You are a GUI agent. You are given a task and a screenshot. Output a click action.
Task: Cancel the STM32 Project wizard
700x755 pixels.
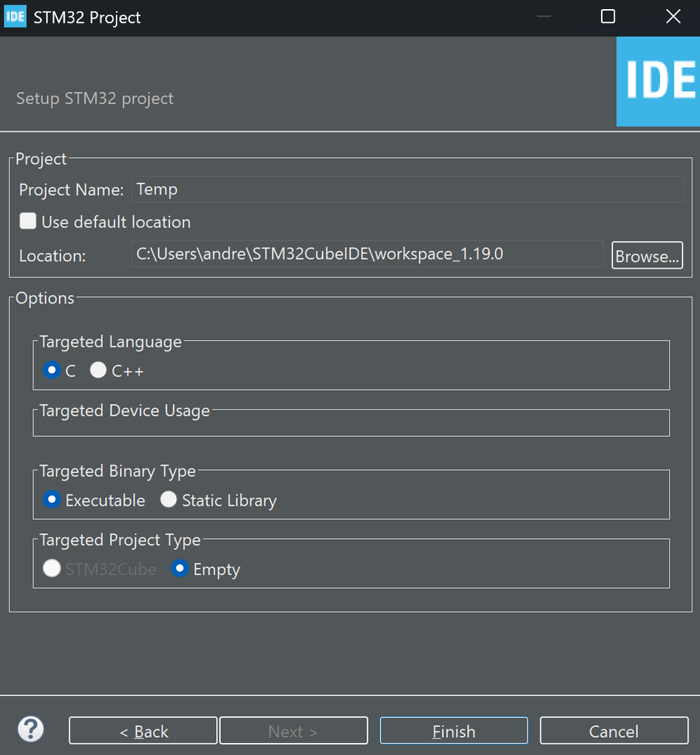click(614, 731)
